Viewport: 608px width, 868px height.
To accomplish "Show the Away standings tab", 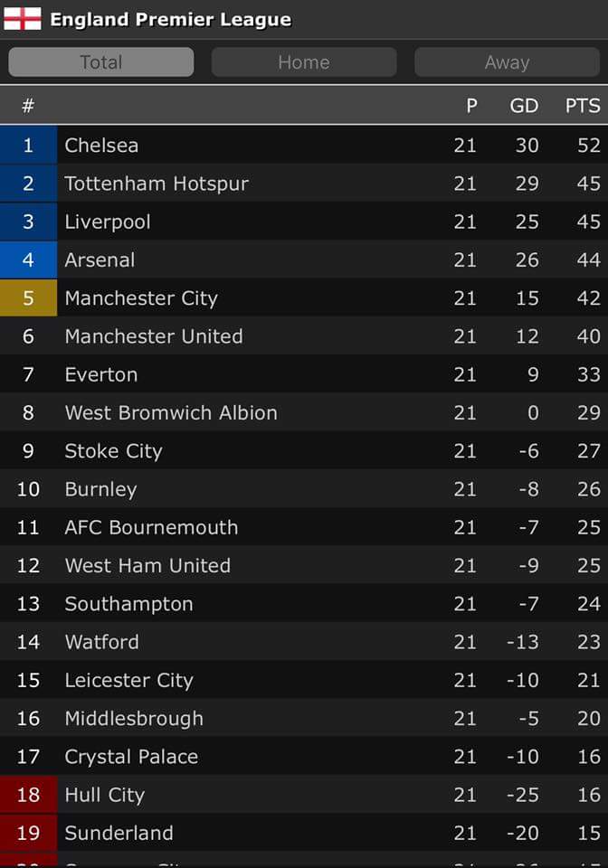I will [x=507, y=62].
